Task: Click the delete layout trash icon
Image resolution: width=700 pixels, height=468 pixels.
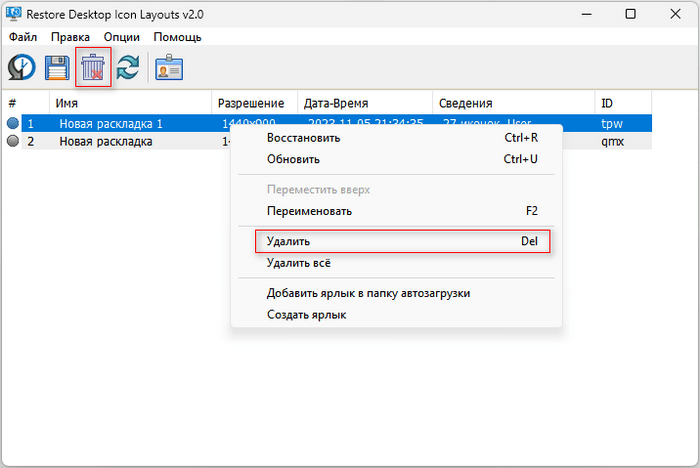Action: (x=93, y=67)
